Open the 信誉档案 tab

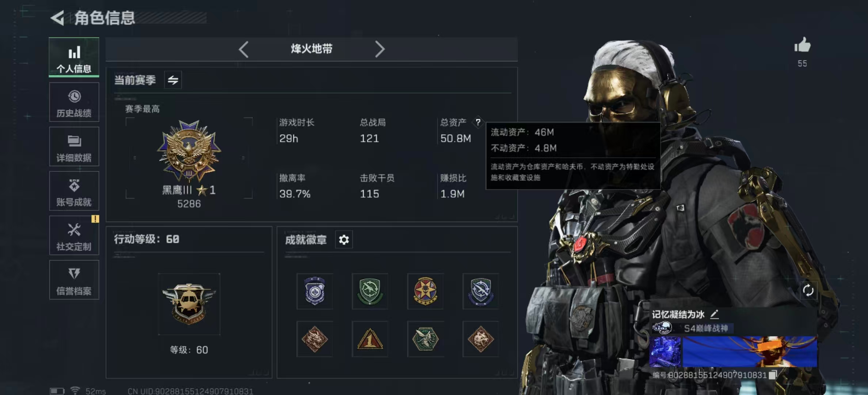[x=74, y=280]
